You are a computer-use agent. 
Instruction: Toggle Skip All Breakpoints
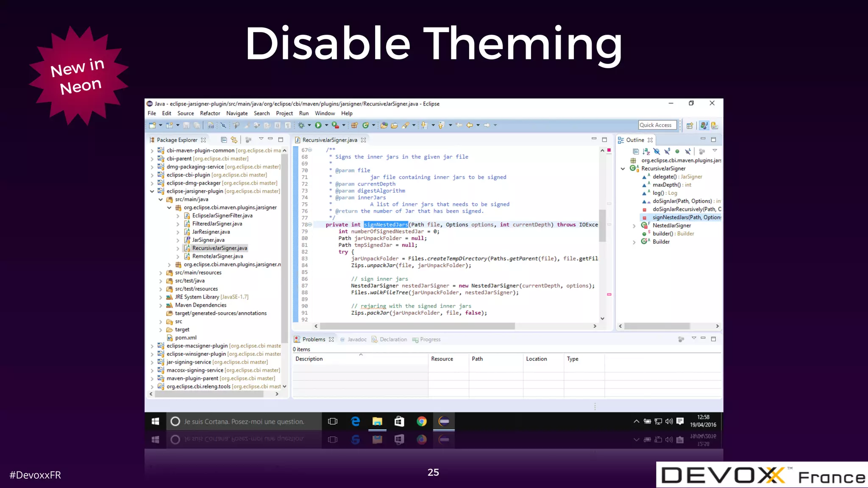[x=223, y=125]
